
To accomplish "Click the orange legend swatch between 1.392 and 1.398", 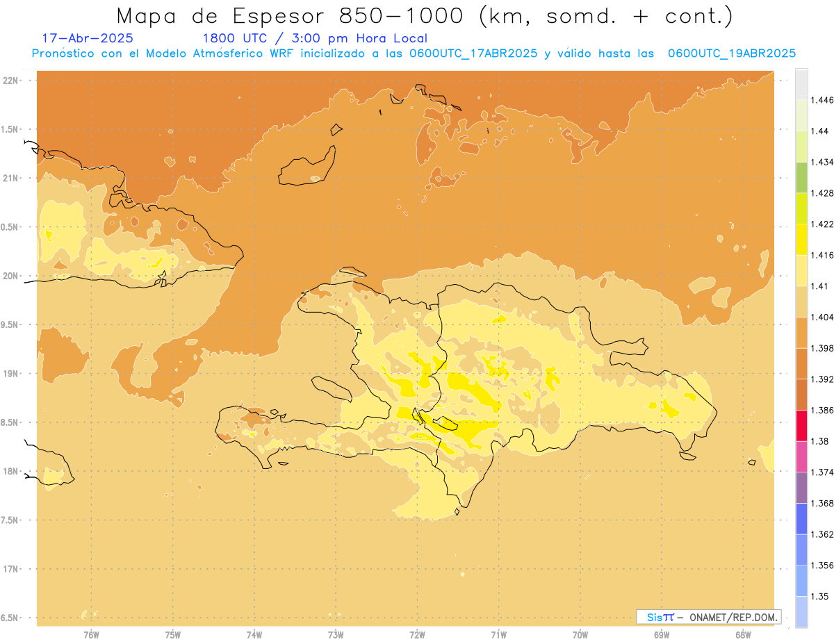I will click(x=801, y=363).
